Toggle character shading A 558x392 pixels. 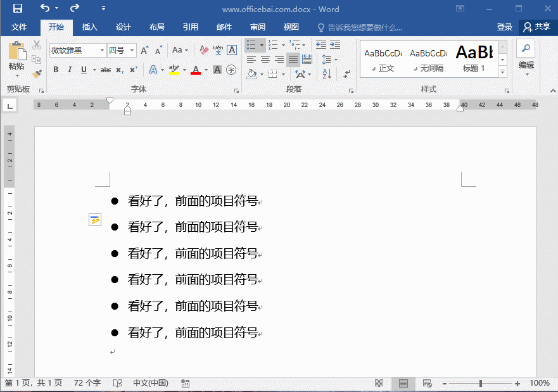pyautogui.click(x=217, y=70)
